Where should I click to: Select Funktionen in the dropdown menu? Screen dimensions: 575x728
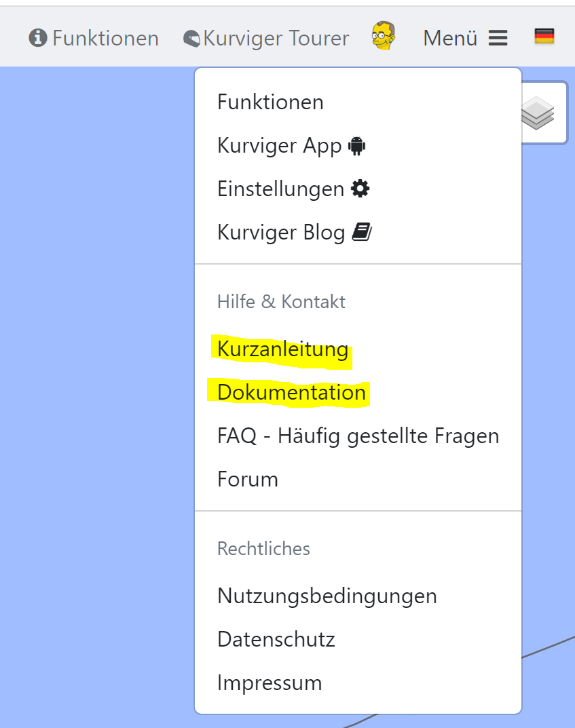[x=270, y=102]
